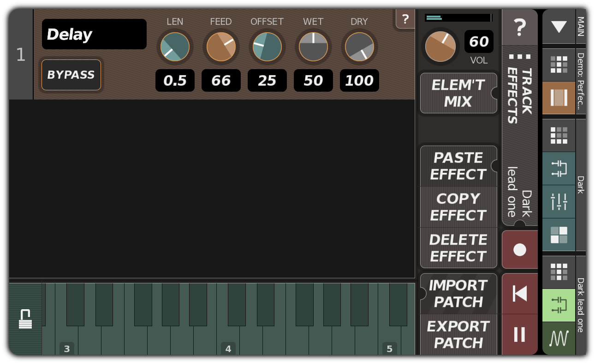Click the brown pattern thumbnail in the sidebar
The image size is (595, 364).
[559, 98]
